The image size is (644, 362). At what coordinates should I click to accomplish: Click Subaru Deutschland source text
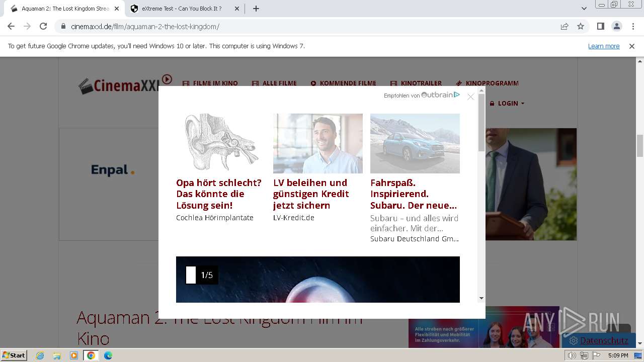click(415, 239)
